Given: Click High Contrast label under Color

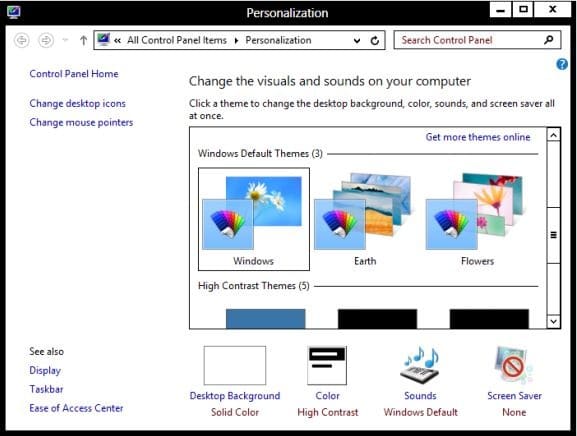Looking at the screenshot, I should 328,412.
